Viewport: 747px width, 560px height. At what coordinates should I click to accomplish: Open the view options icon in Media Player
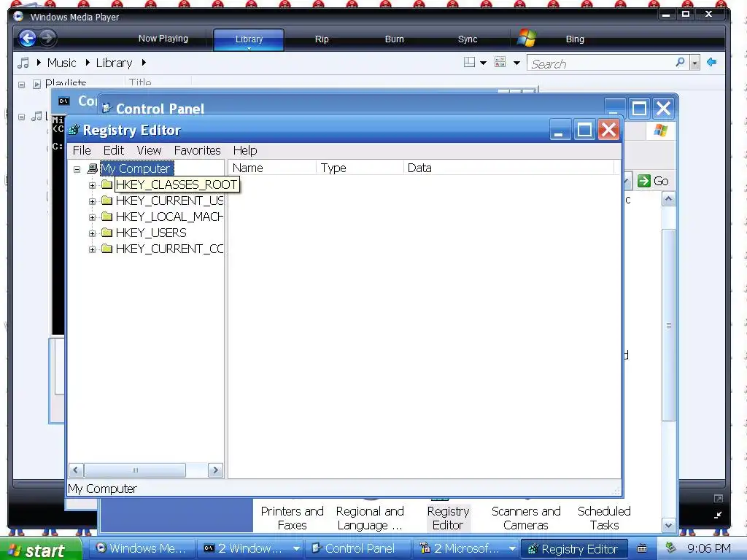[500, 62]
